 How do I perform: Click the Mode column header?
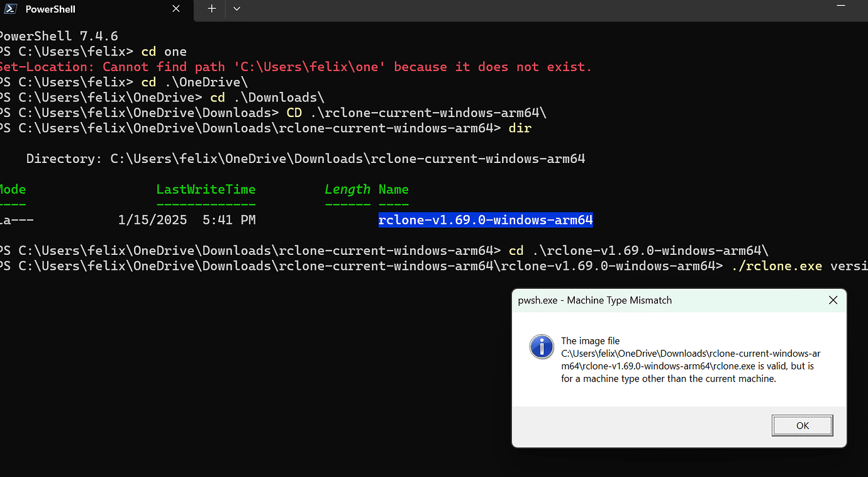tap(12, 189)
